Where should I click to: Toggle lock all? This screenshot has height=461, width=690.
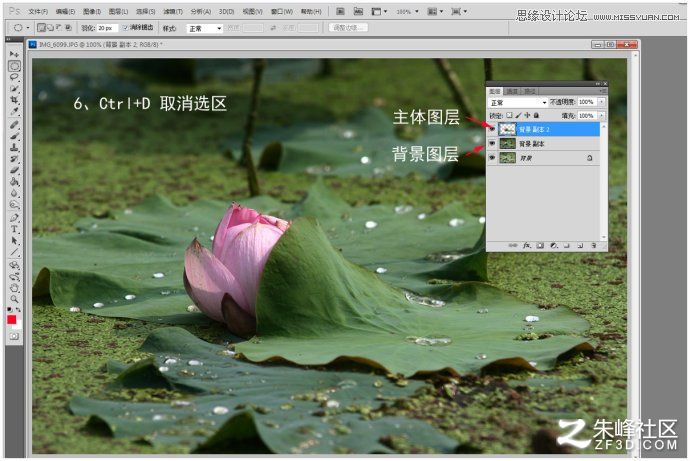[536, 115]
